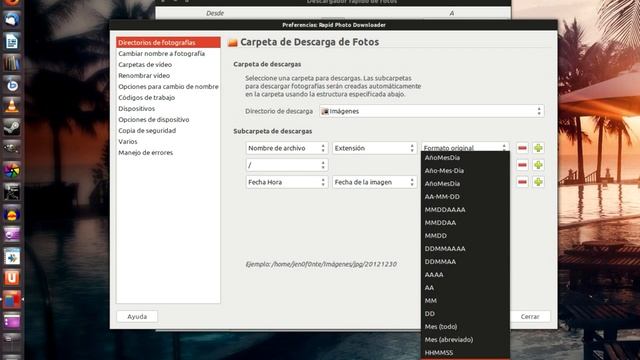Viewport: 640px width, 360px height.
Task: Choose Mes (abreviado) format option
Action: pyautogui.click(x=465, y=340)
